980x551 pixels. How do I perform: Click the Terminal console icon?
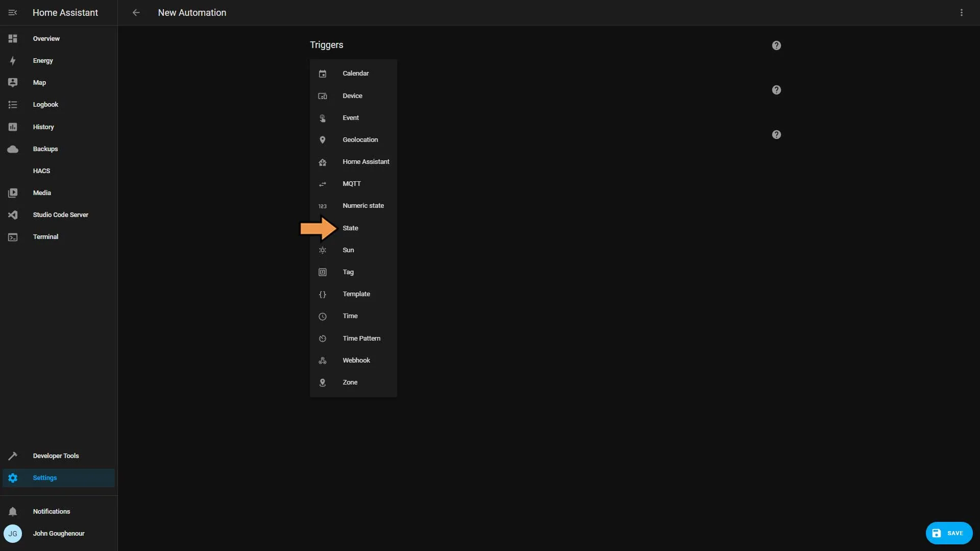(13, 237)
